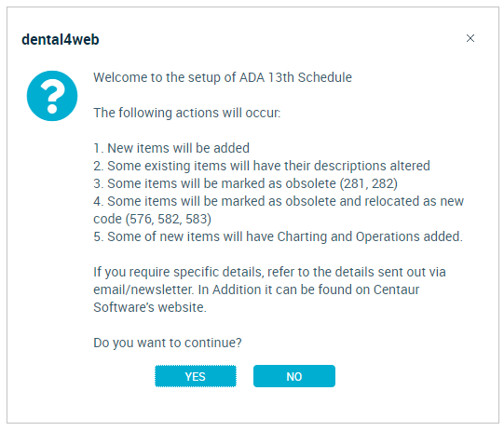The height and width of the screenshot is (431, 504).
Task: Click the dental4web dialog title
Action: tap(61, 40)
